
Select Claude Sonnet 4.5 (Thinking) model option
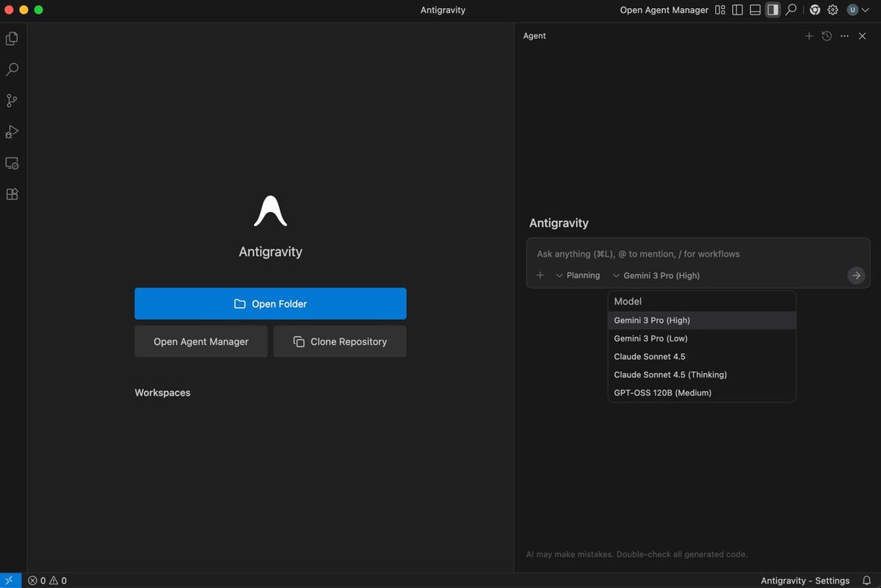tap(702, 374)
